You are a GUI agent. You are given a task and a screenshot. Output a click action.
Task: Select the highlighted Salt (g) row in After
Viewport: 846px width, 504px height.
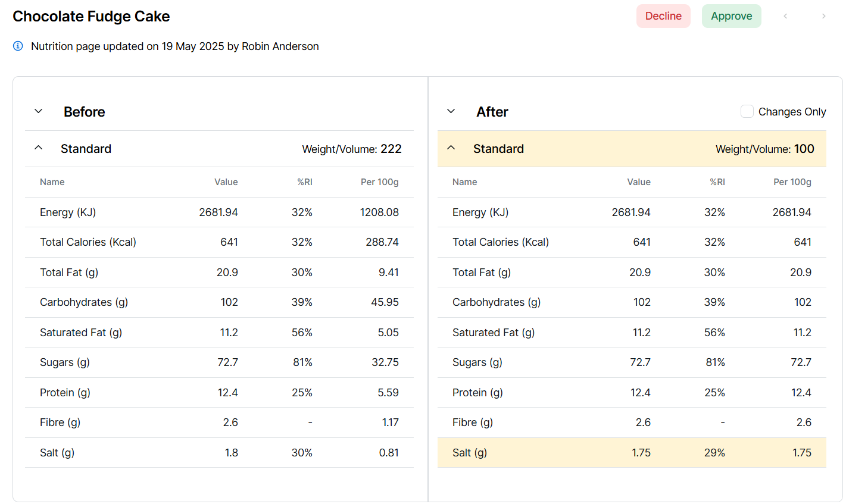[x=631, y=453]
